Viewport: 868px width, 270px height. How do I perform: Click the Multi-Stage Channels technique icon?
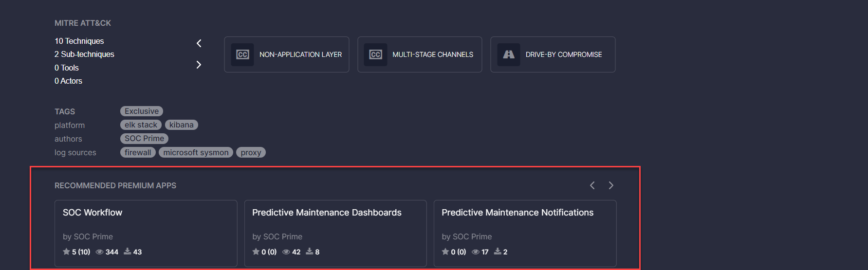coord(375,54)
